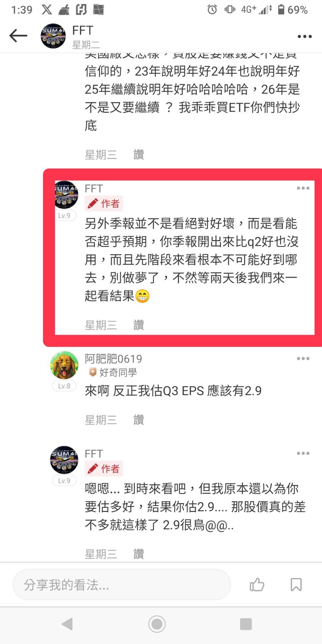The height and width of the screenshot is (644, 322).
Task: Open 阿肥肥0619's dog avatar
Action: 64,365
